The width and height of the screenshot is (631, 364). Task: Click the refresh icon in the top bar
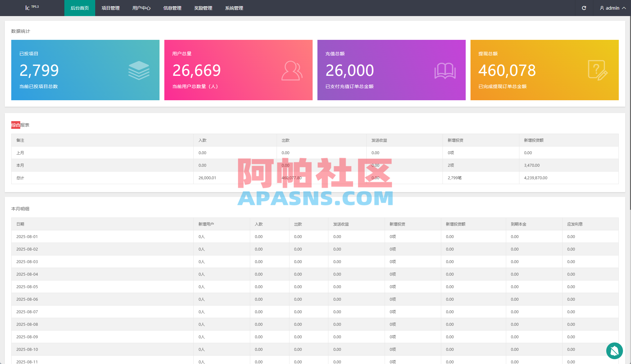click(584, 8)
